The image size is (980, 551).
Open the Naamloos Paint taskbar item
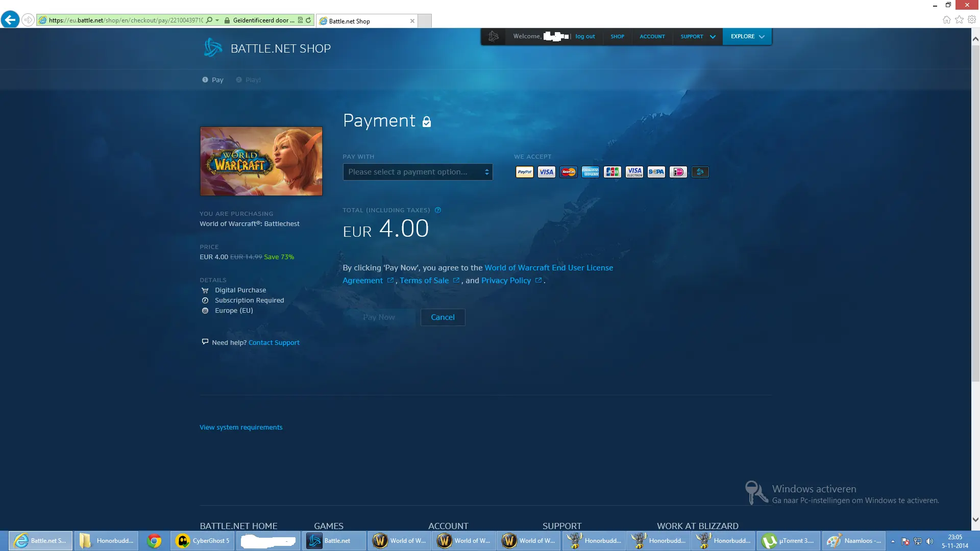point(853,541)
